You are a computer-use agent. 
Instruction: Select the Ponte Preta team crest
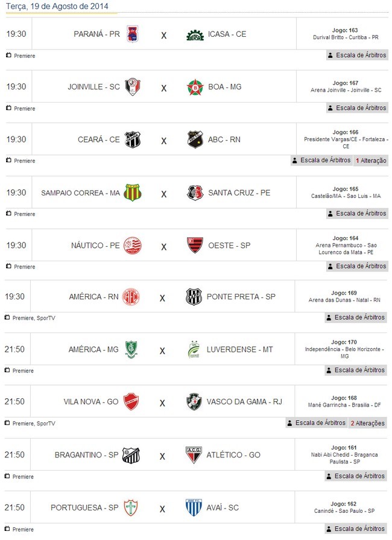point(194,297)
